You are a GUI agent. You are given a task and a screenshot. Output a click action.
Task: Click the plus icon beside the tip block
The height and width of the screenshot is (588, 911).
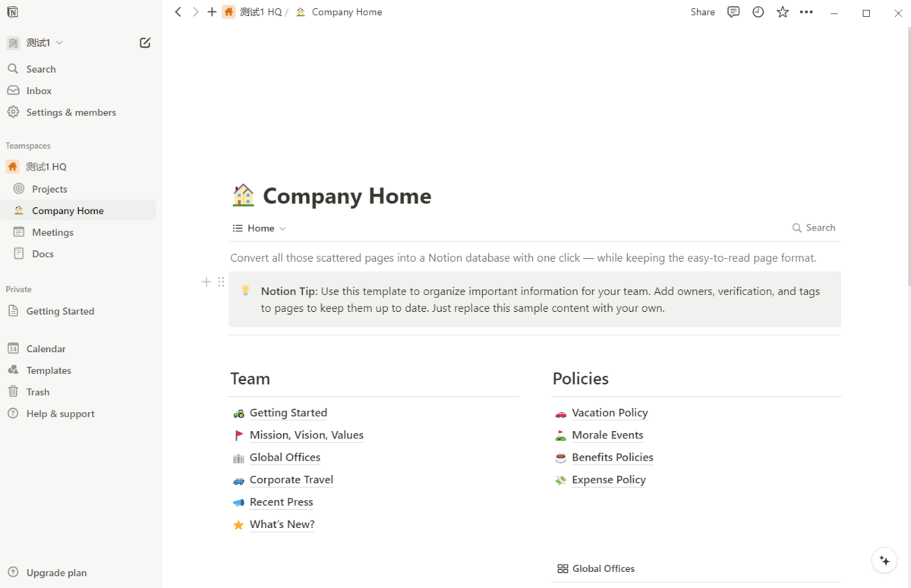[206, 282]
